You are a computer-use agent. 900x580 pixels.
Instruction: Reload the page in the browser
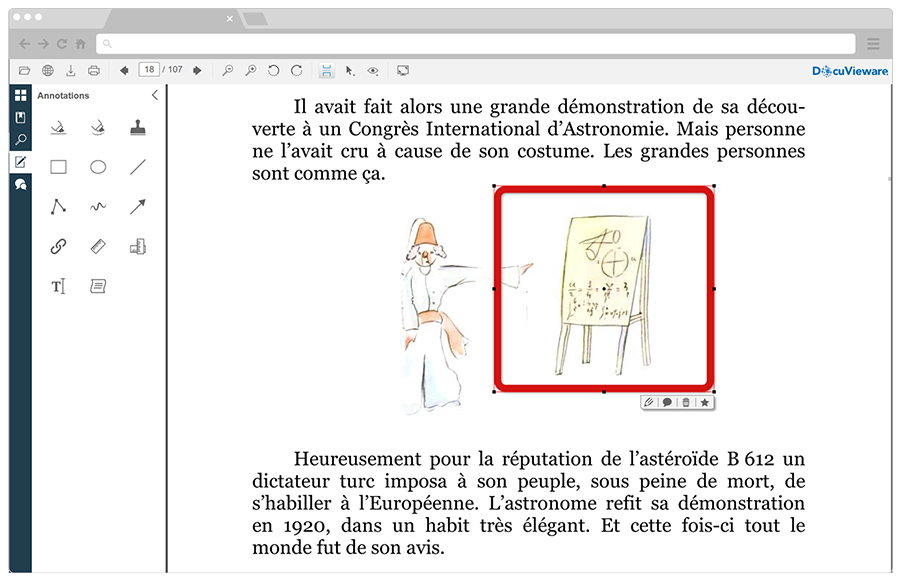click(x=62, y=44)
